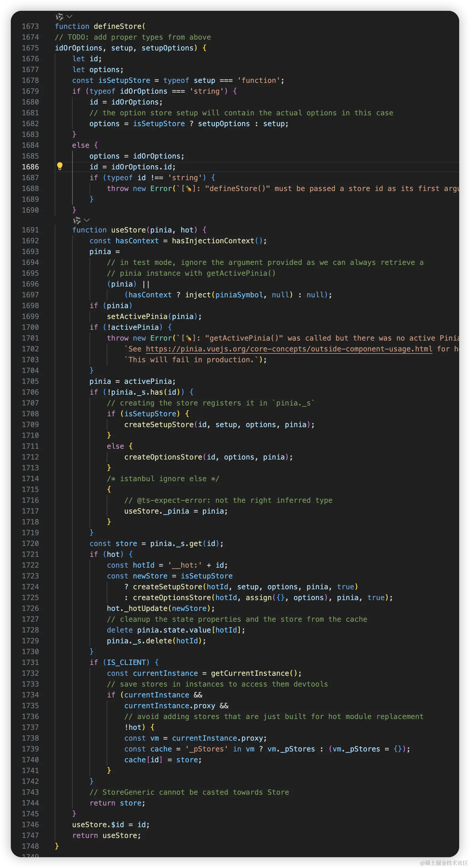Click 'piniaSymbol' argument on line 1697

coord(239,295)
